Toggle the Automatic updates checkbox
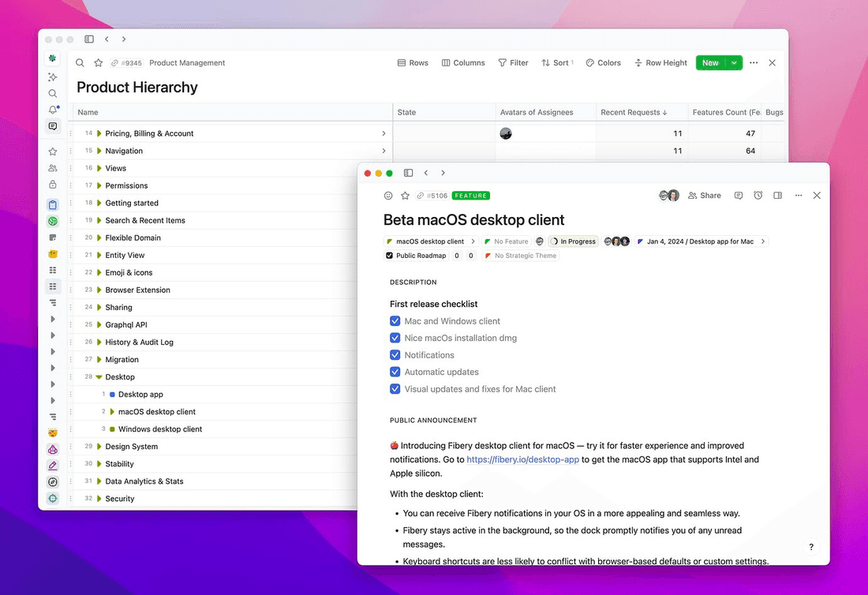This screenshot has width=868, height=595. (395, 372)
